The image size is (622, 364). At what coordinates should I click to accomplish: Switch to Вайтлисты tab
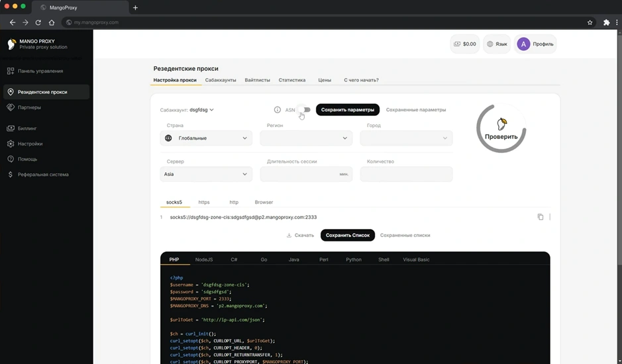[258, 80]
